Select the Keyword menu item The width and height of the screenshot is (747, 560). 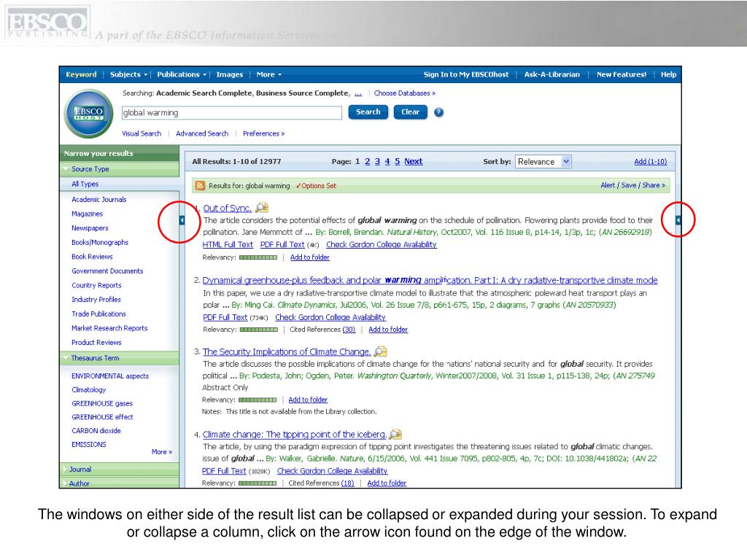point(81,74)
